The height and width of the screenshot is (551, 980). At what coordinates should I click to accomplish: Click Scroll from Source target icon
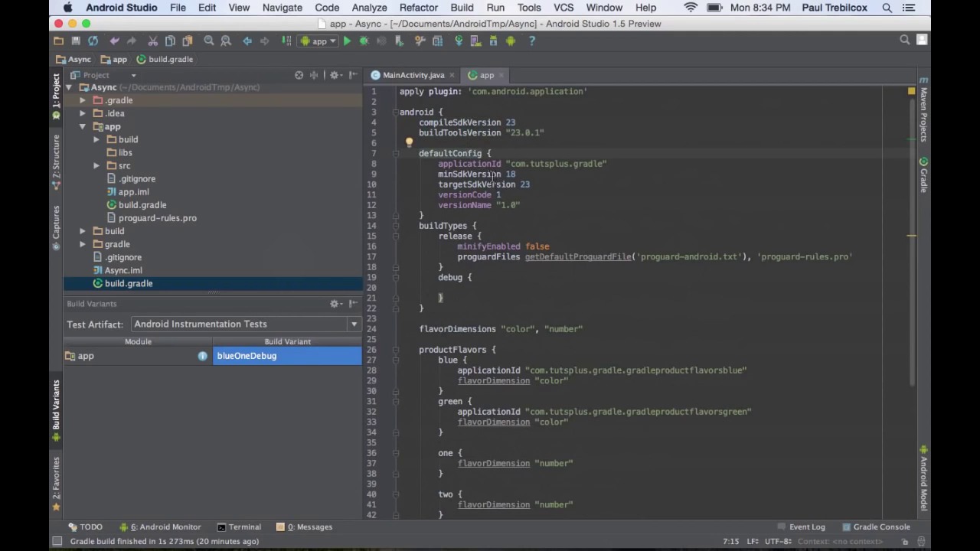coord(299,75)
